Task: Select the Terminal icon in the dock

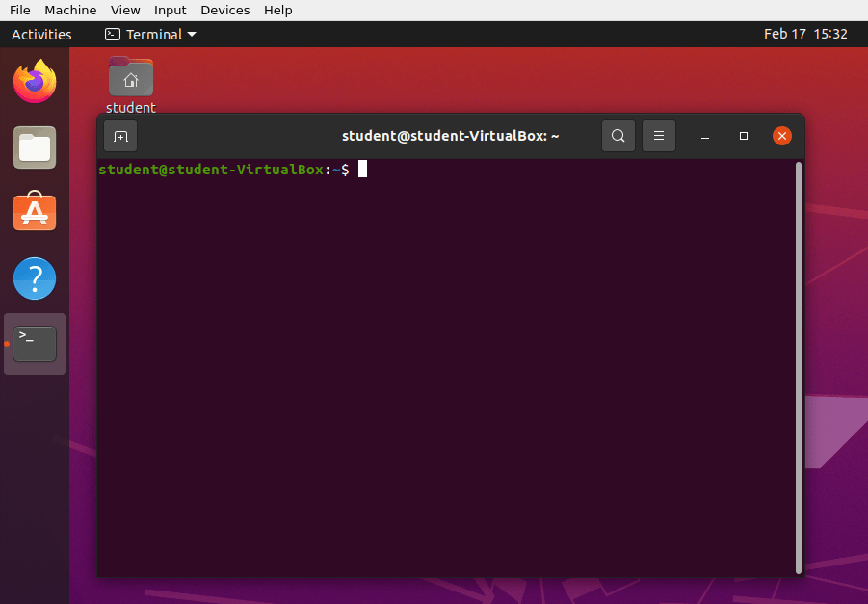Action: (x=34, y=344)
